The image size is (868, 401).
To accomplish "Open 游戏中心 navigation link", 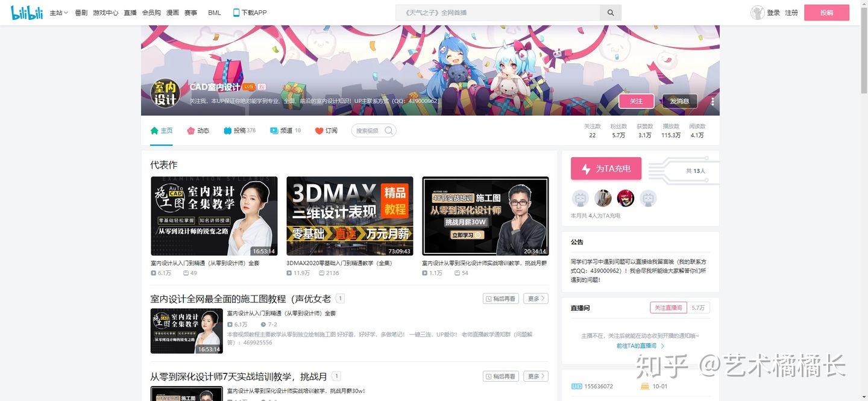I will coord(105,13).
